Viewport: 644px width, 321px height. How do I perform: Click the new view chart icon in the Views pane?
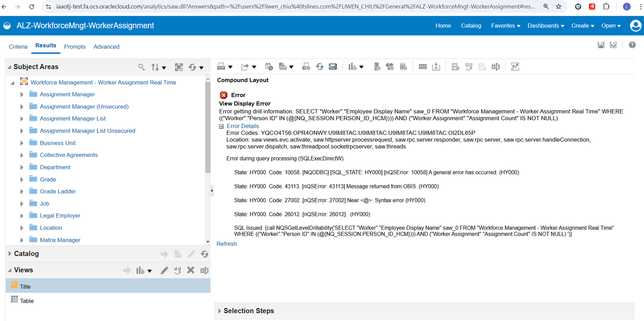pos(140,270)
